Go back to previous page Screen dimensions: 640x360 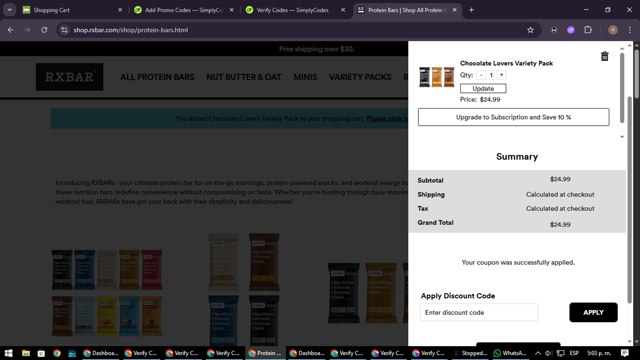point(11,30)
